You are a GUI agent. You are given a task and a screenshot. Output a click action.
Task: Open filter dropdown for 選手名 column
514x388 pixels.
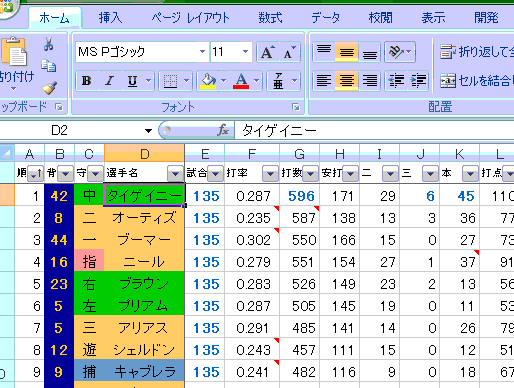tap(175, 173)
